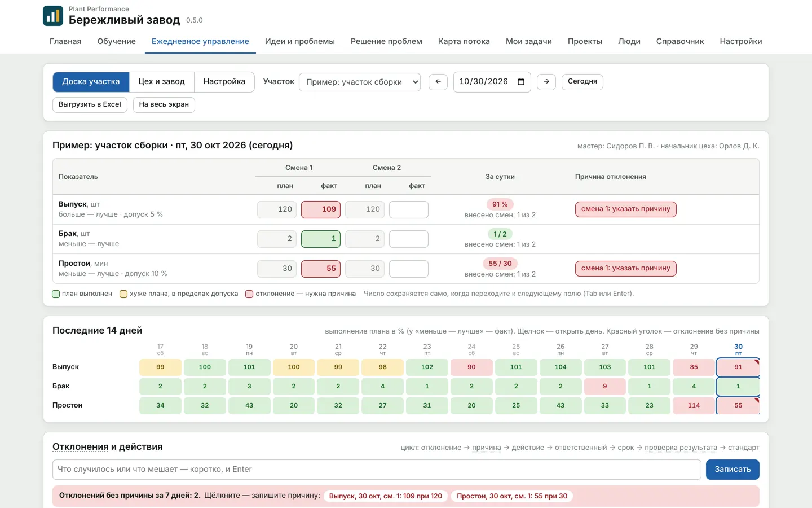This screenshot has height=508, width=812.
Task: Open Справочник navigation tab
Action: pos(680,41)
